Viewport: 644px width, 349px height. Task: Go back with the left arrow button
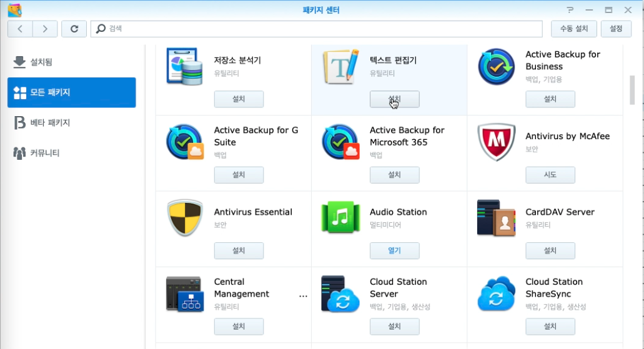point(20,29)
